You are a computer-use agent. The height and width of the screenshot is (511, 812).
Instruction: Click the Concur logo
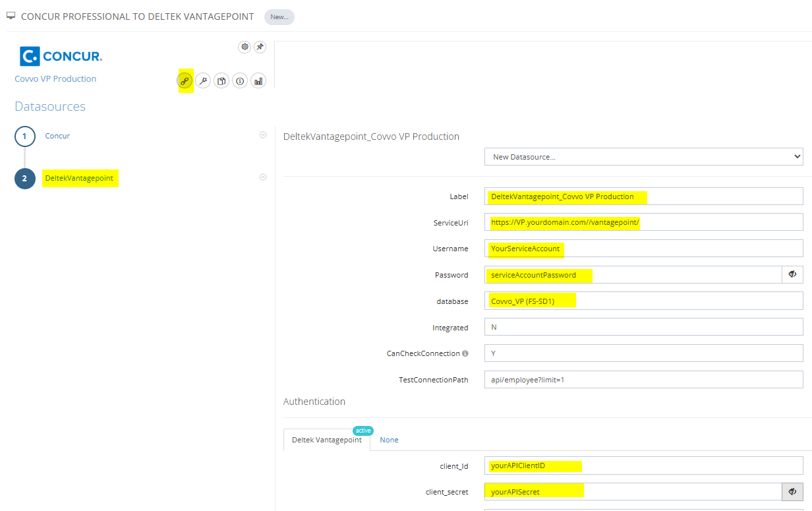tap(61, 56)
